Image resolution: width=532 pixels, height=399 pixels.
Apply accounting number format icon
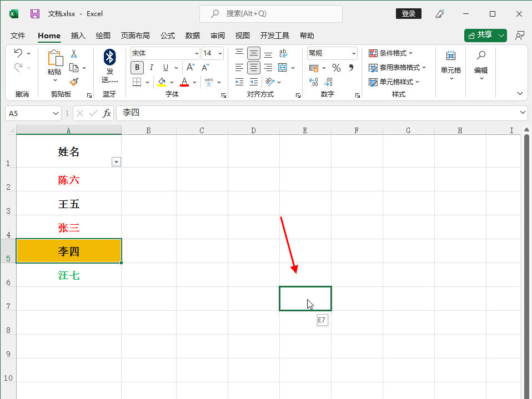(314, 68)
